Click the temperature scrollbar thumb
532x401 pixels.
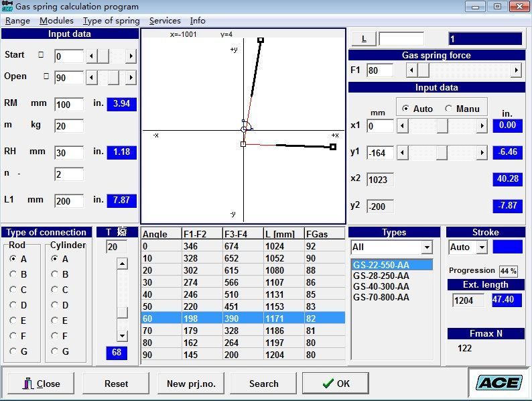(x=122, y=312)
